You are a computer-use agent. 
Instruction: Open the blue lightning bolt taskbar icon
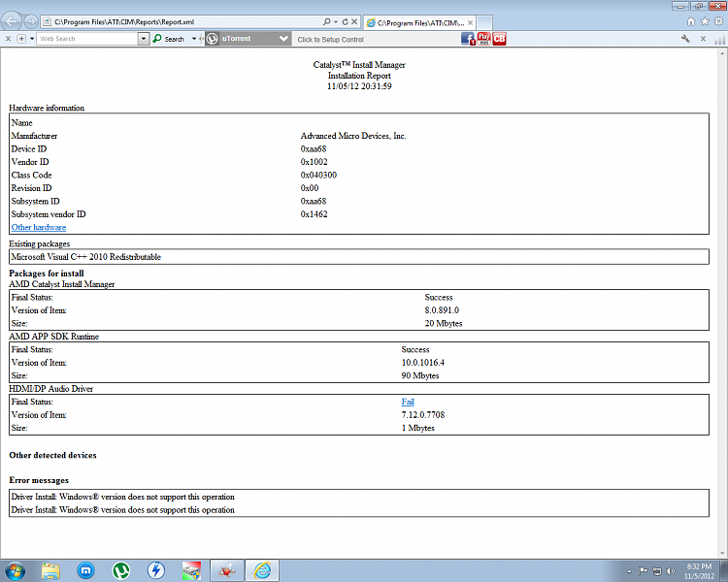[x=156, y=570]
